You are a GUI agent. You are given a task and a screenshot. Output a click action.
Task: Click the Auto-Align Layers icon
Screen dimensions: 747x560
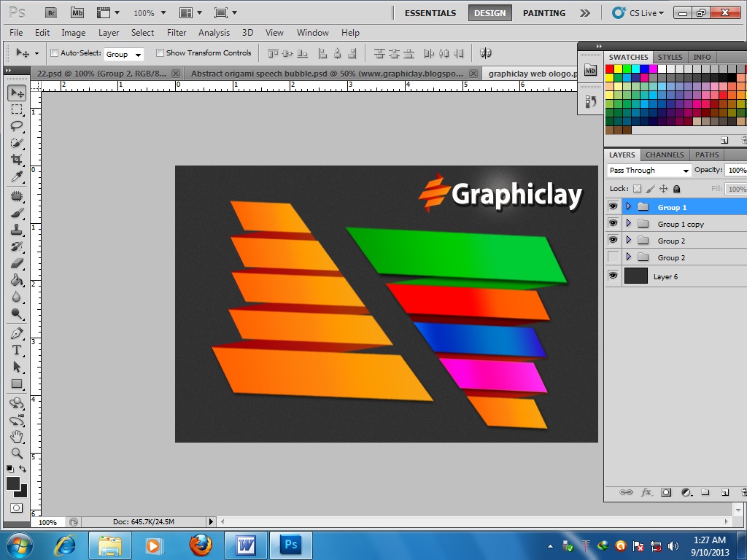pyautogui.click(x=485, y=52)
